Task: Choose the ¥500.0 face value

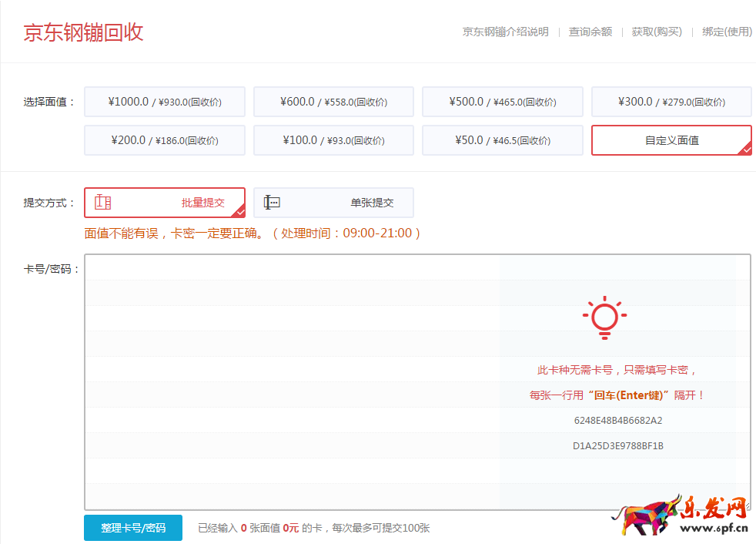Action: (502, 102)
